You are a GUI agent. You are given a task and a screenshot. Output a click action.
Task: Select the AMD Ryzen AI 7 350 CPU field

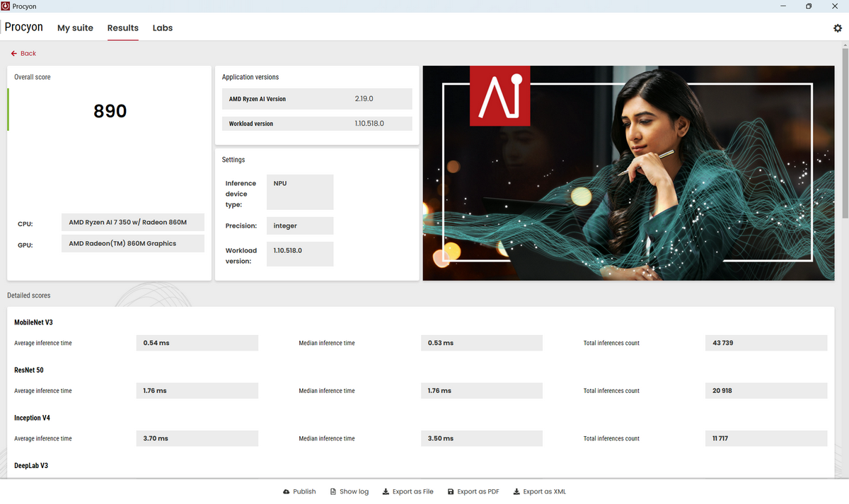coord(133,223)
